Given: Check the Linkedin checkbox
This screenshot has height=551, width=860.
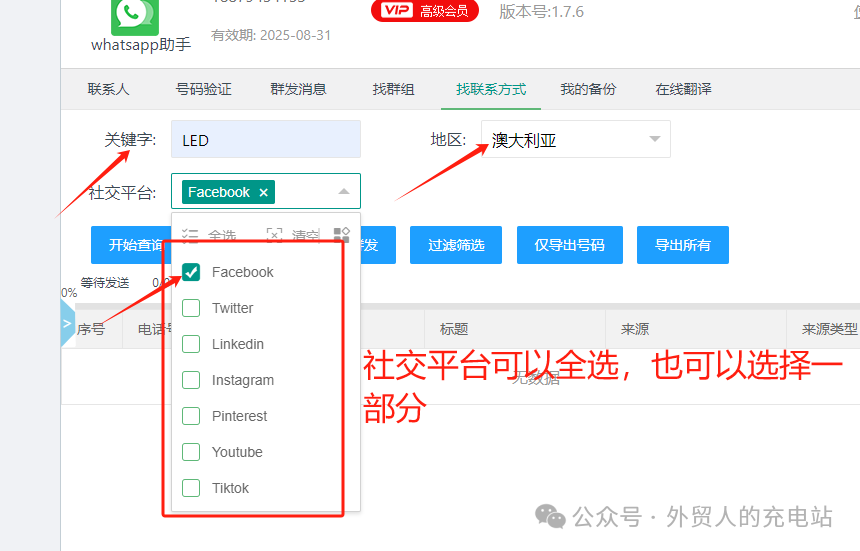Looking at the screenshot, I should coord(191,344).
